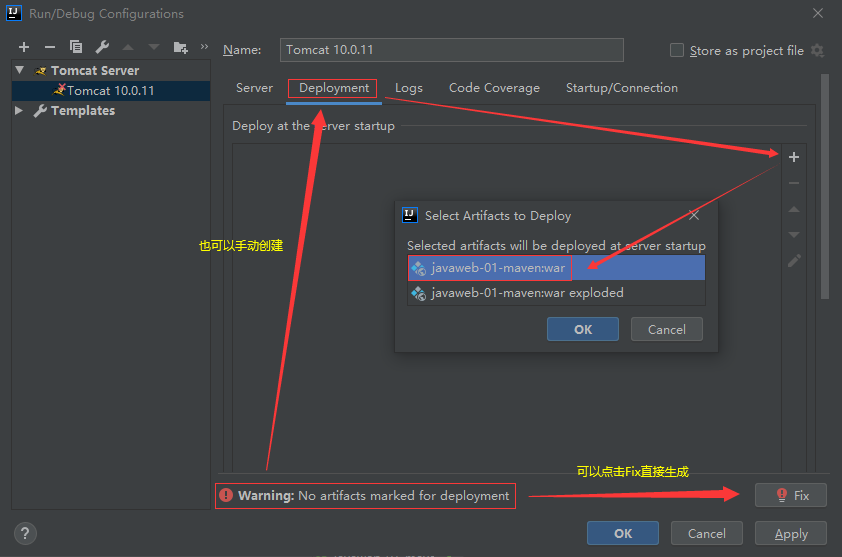Viewport: 842px width, 557px height.
Task: Toggle Store as project file checkbox
Action: click(x=677, y=50)
